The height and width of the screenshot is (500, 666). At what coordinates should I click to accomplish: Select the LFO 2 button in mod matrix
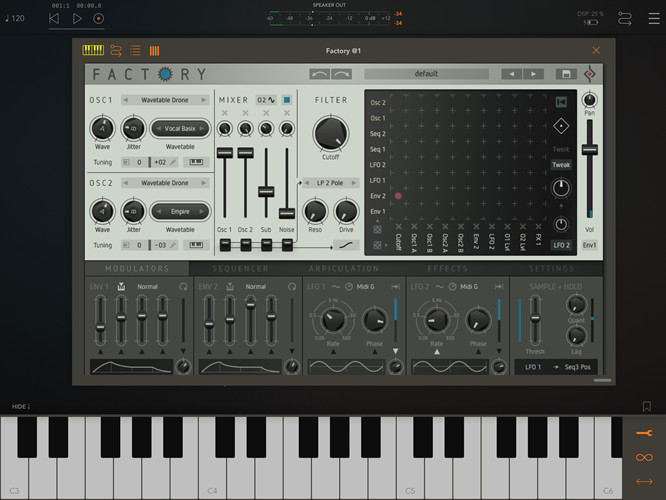pyautogui.click(x=562, y=245)
